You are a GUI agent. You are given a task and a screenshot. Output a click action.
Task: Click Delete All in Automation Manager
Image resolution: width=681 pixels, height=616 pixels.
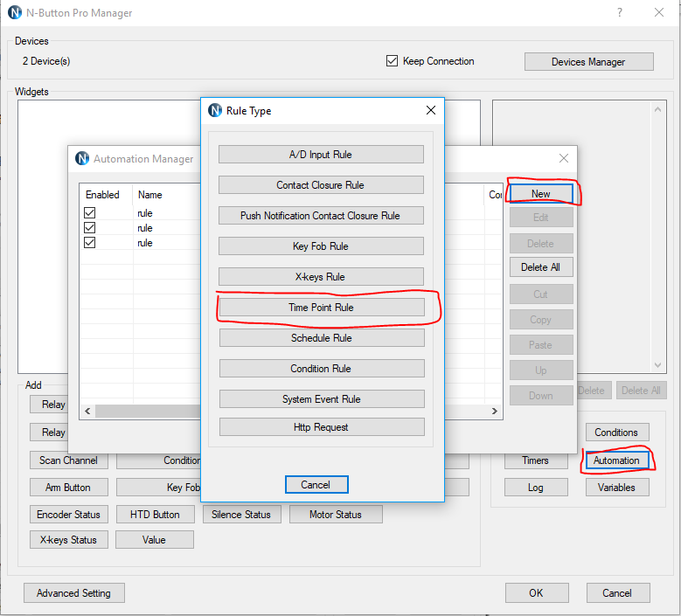[541, 267]
